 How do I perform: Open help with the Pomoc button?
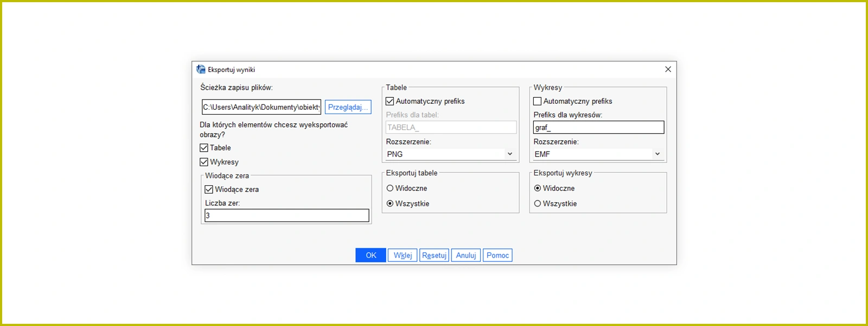coord(497,255)
